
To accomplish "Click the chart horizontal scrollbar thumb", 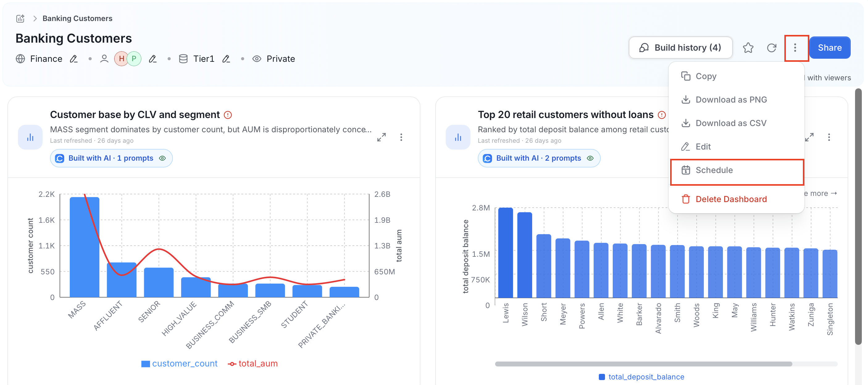I will click(x=643, y=364).
